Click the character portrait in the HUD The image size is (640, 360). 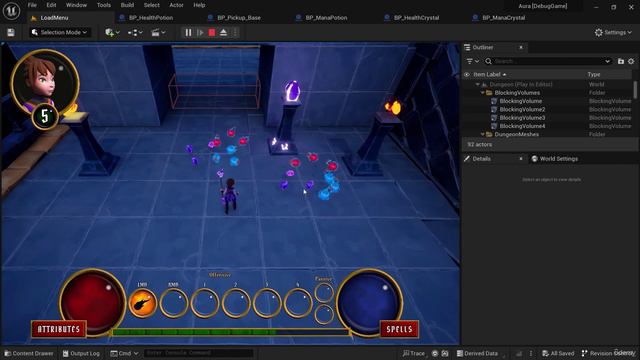pos(45,82)
